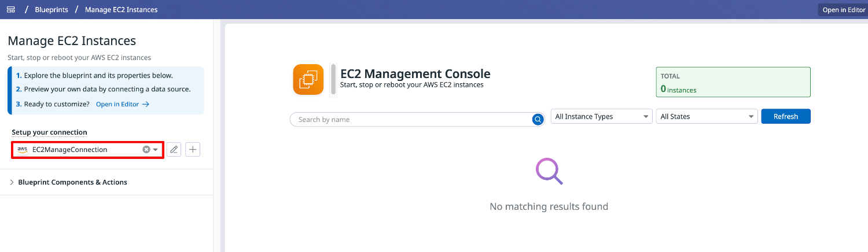The image size is (868, 252).
Task: Click the orange EC2 console logo
Action: click(308, 79)
